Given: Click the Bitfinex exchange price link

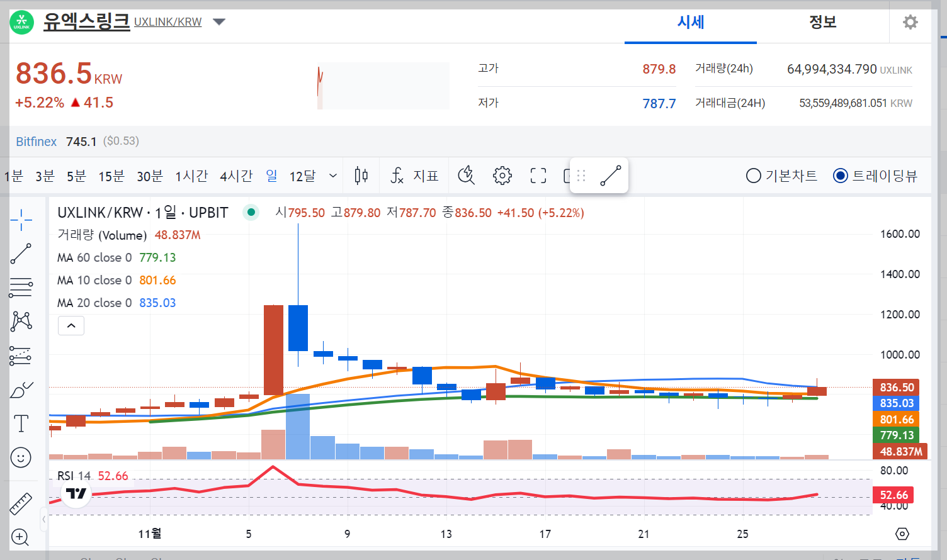Looking at the screenshot, I should [37, 142].
